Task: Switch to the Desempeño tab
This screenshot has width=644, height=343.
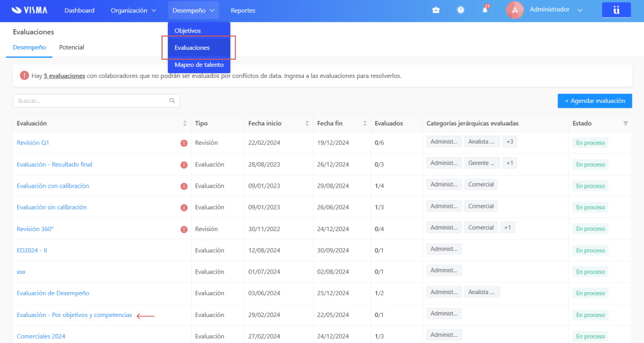Action: pyautogui.click(x=29, y=48)
